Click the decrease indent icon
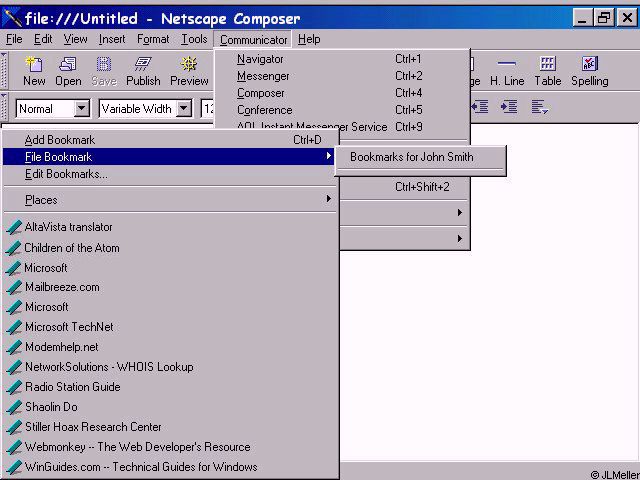Screen dimensions: 640x480 pos(480,107)
